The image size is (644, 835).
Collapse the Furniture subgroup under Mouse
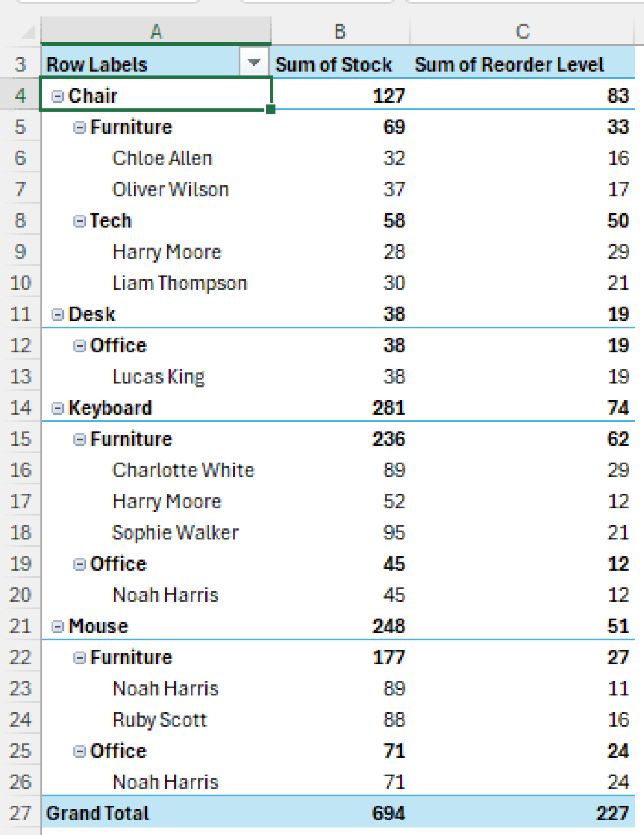coord(79,657)
